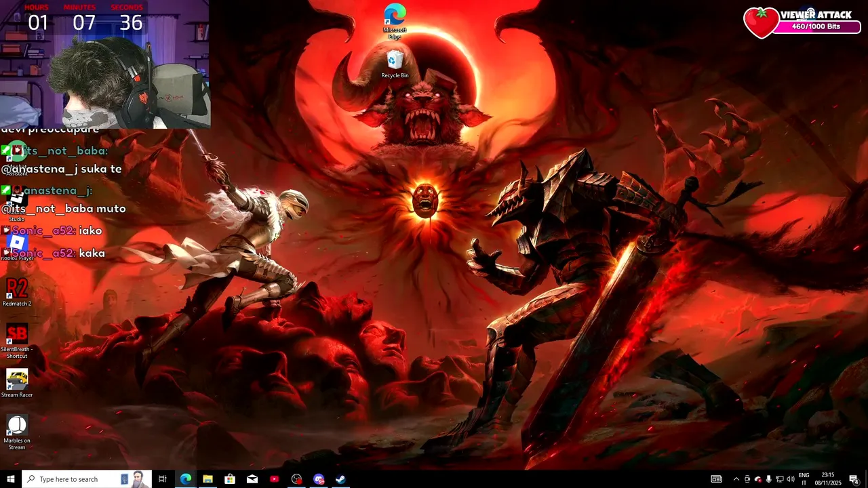Open Task View in the taskbar
This screenshot has height=488, width=868.
[163, 479]
